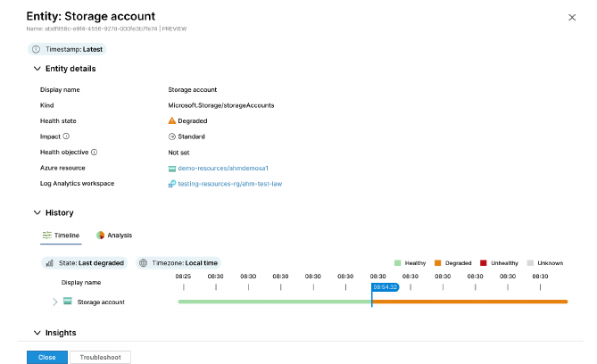Click the Standard impact arrow icon
The height and width of the screenshot is (364, 597).
[172, 136]
